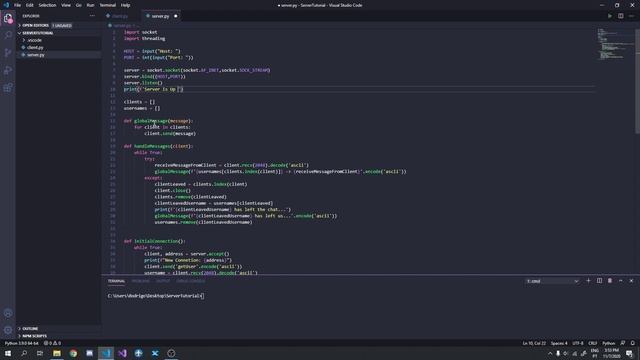Open Windows taskbar search
Screen dimensions: 640x360
coord(24,353)
